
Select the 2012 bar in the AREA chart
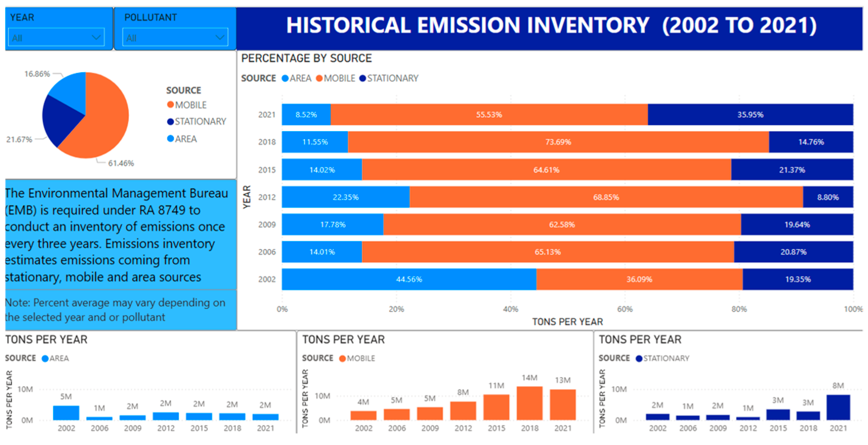pyautogui.click(x=166, y=416)
